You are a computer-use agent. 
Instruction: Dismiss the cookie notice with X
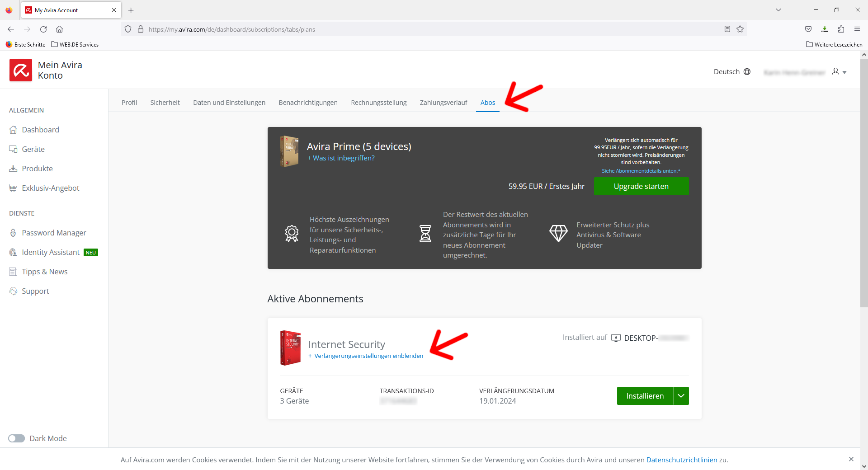click(x=851, y=459)
